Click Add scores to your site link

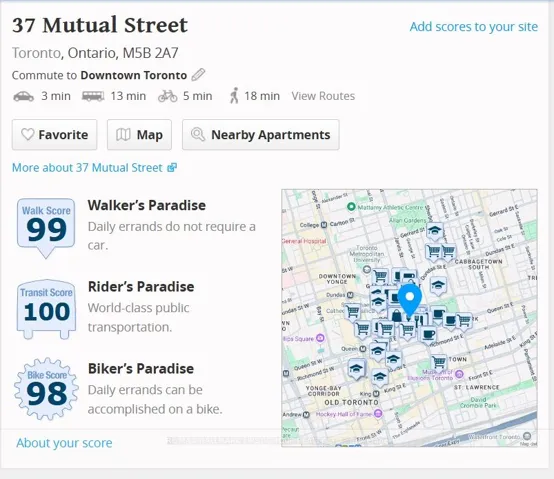pyautogui.click(x=474, y=27)
